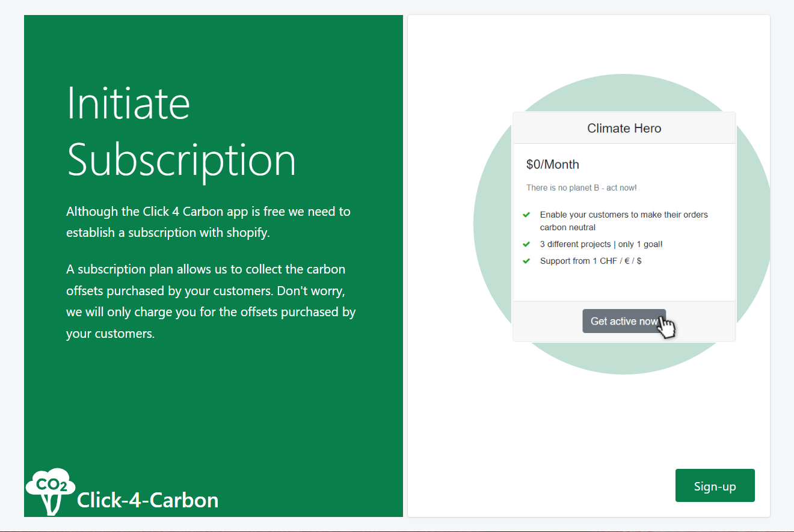Image resolution: width=794 pixels, height=532 pixels.
Task: Select the 3 different projects bullet line
Action: [x=602, y=244]
